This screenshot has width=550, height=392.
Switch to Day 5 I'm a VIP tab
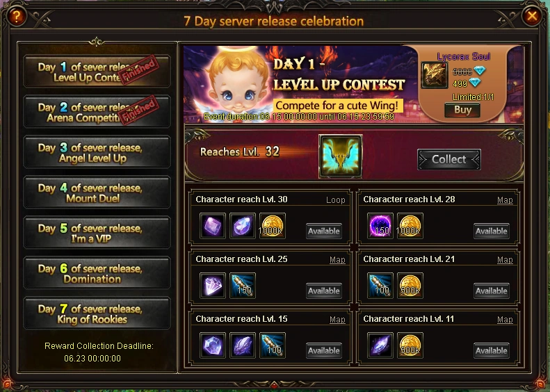pyautogui.click(x=97, y=233)
